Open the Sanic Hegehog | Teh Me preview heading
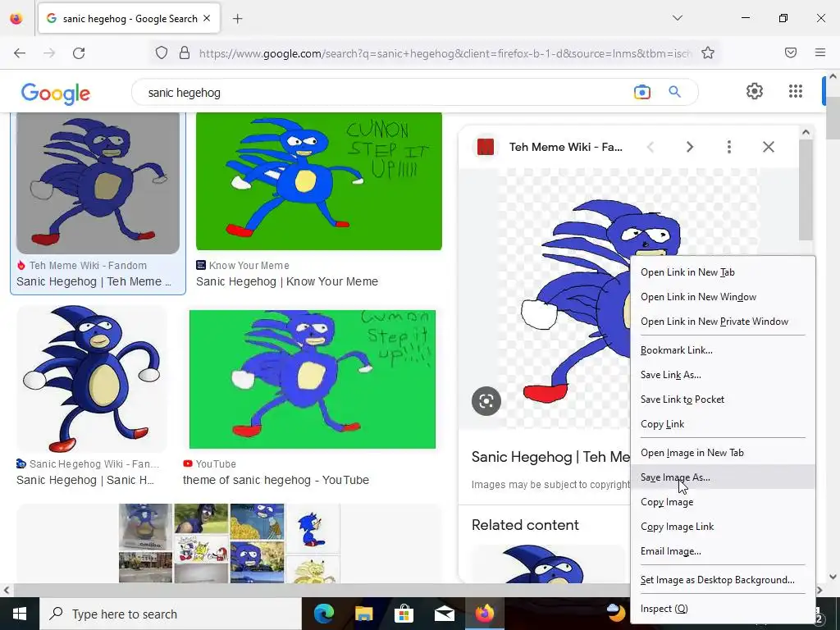840x630 pixels. (x=550, y=457)
